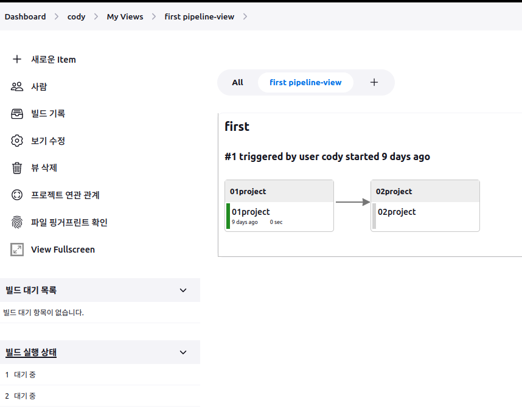Viewport: 522px width, 420px height.
Task: Click the View Fullscreen expand icon
Action: [17, 250]
